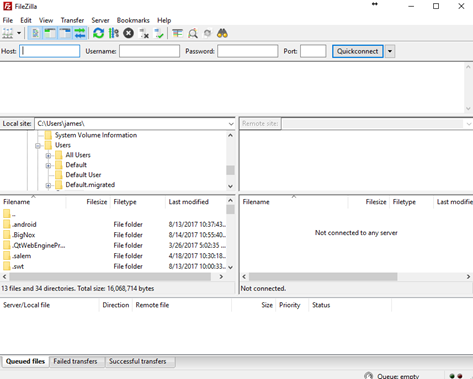Select the .QtWebEnginePr... folder row

[114, 245]
